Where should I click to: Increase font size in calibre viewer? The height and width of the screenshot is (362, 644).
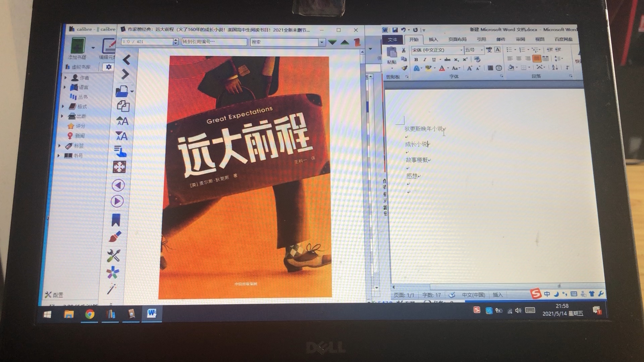click(122, 121)
